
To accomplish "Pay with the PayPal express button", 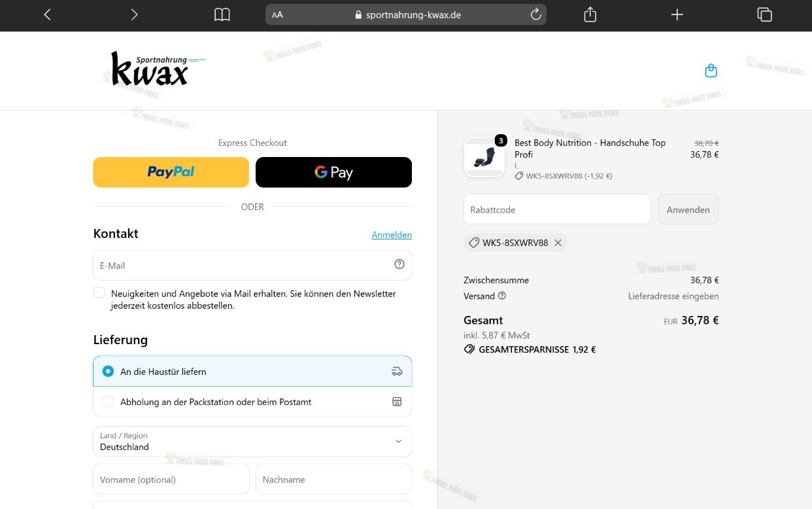I will [171, 172].
